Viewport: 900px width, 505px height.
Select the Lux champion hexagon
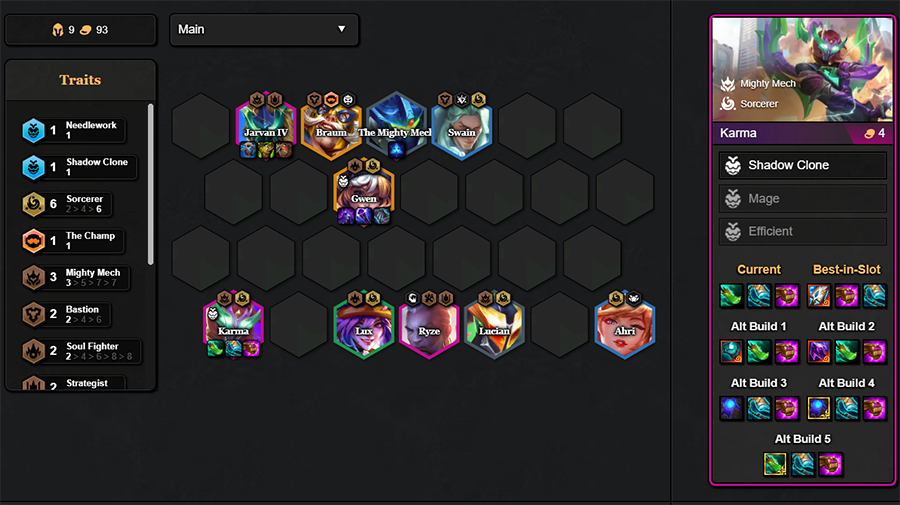pyautogui.click(x=364, y=325)
